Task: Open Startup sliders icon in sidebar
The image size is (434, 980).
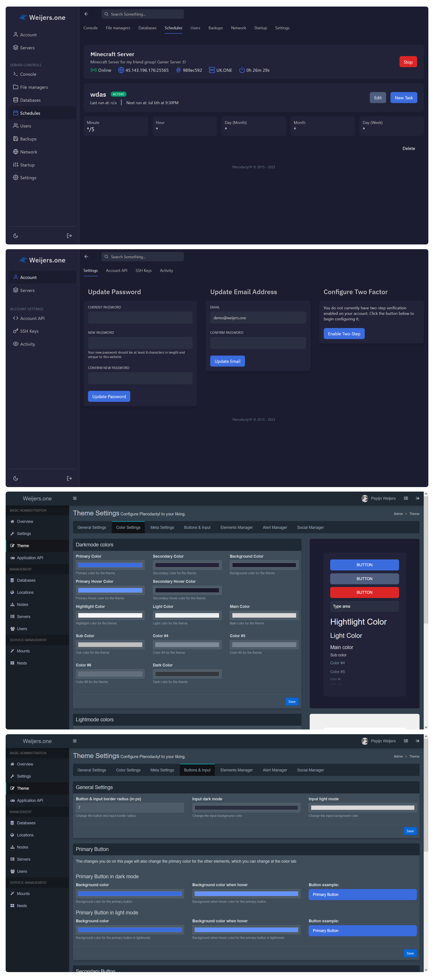Action: 16,165
